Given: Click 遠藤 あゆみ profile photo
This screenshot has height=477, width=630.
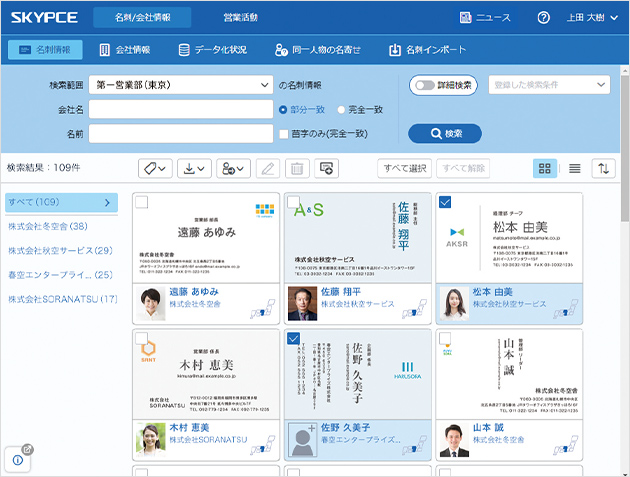Looking at the screenshot, I should click(x=150, y=303).
